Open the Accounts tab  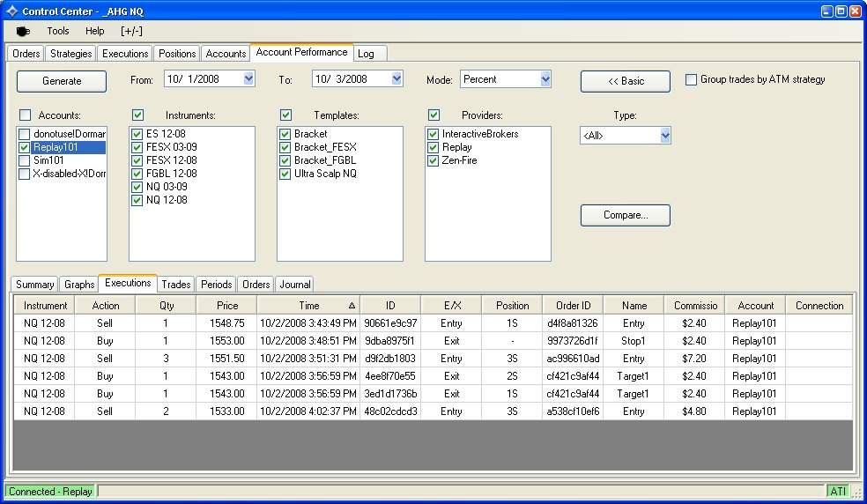[x=226, y=54]
